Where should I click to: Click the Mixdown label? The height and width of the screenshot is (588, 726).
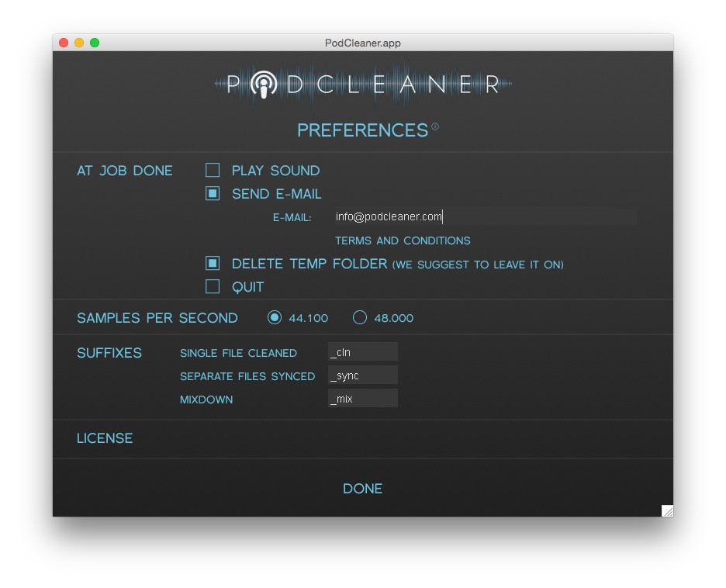(206, 399)
